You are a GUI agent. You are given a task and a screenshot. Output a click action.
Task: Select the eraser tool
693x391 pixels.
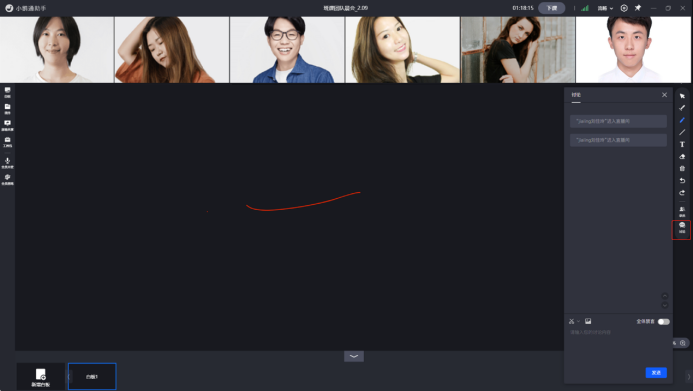pyautogui.click(x=682, y=156)
